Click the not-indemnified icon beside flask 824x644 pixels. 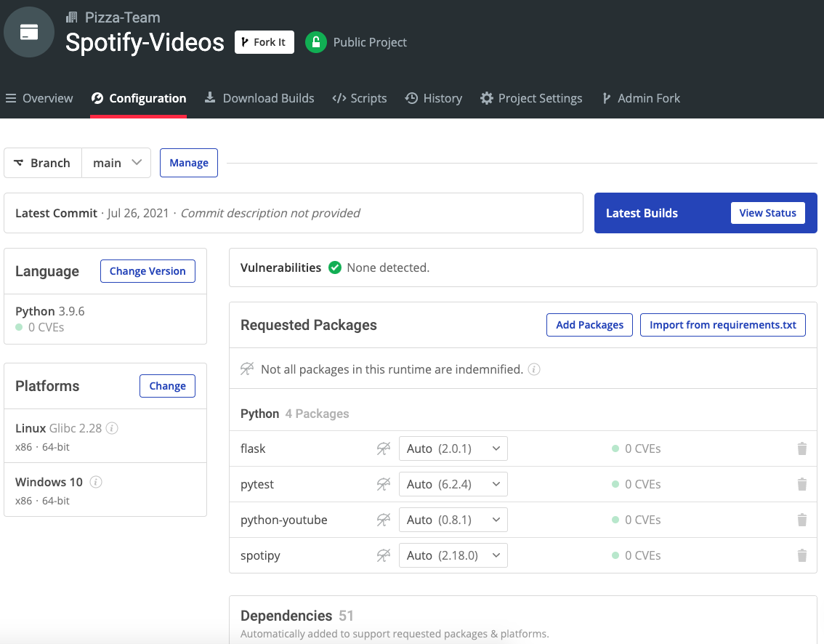pyautogui.click(x=384, y=448)
